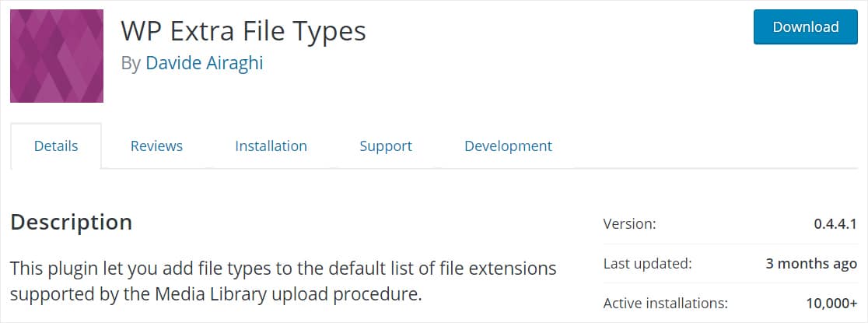This screenshot has width=868, height=323.
Task: Click the Description heading
Action: (x=72, y=222)
